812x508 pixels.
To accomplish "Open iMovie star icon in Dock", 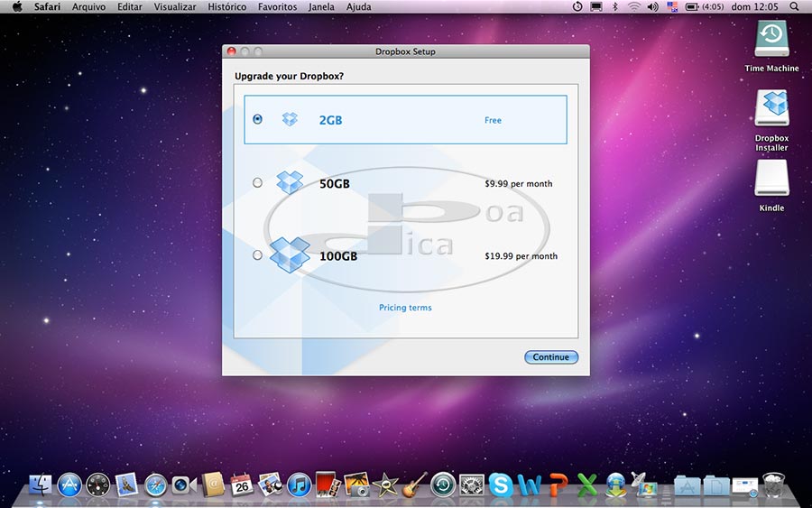I will [385, 485].
